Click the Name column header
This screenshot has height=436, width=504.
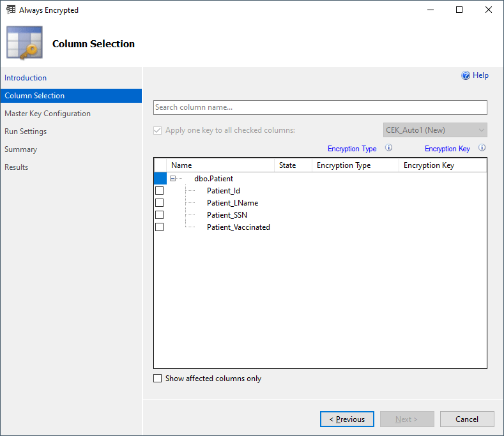click(181, 165)
